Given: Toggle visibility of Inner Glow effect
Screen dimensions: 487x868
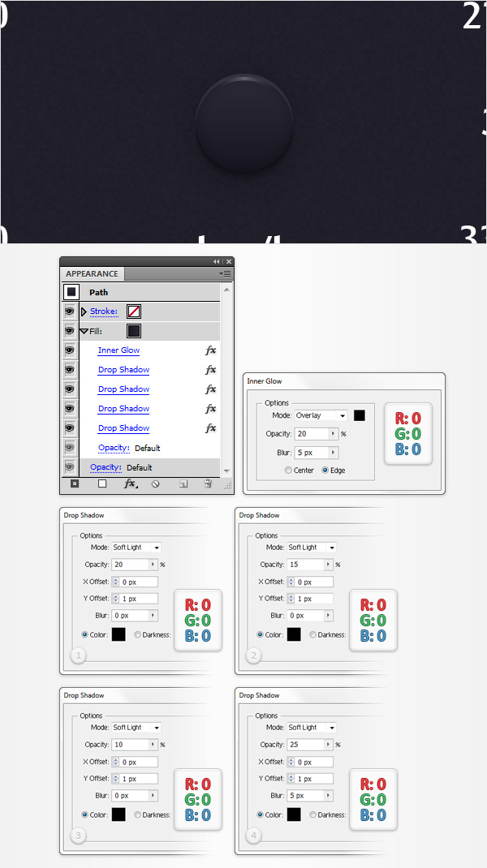Looking at the screenshot, I should click(70, 350).
